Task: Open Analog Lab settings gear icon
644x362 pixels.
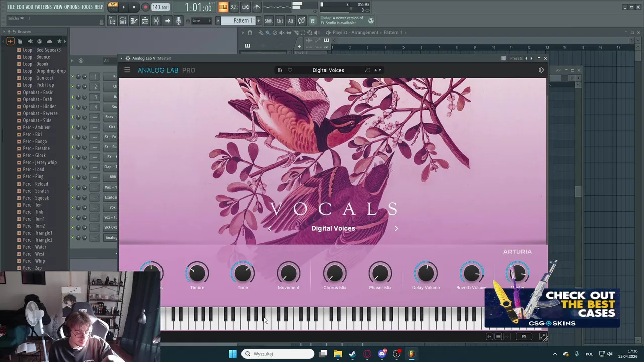Action: point(541,70)
